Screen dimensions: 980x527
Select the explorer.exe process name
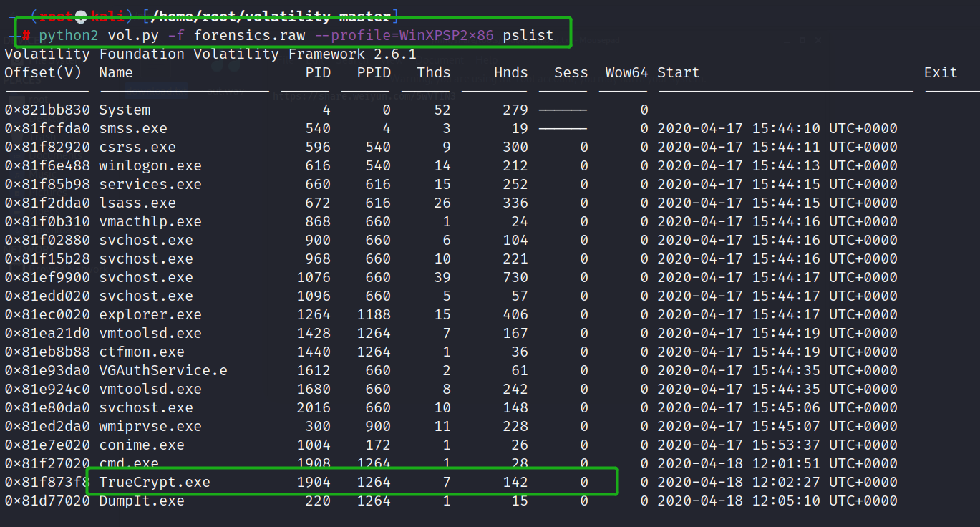click(x=150, y=315)
